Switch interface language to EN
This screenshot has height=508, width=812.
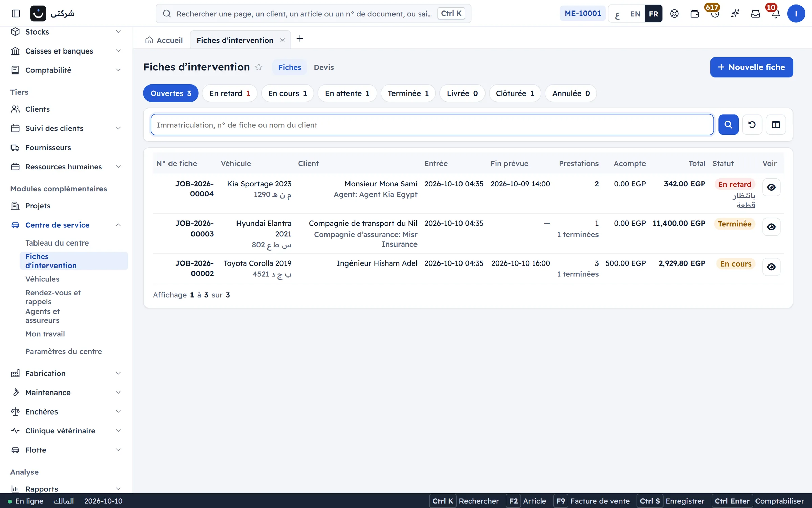[635, 14]
